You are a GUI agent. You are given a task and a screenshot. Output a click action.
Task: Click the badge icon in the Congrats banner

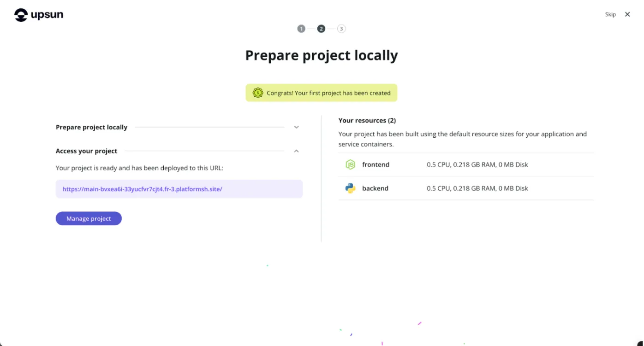tap(257, 93)
